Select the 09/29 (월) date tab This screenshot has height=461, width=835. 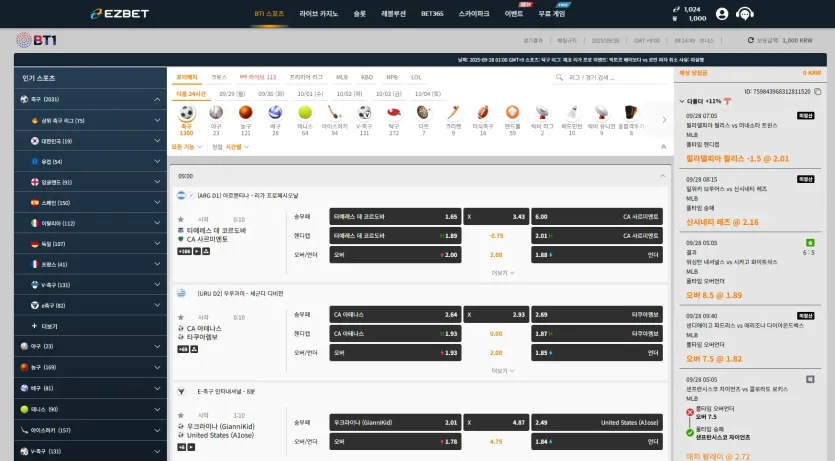point(232,94)
